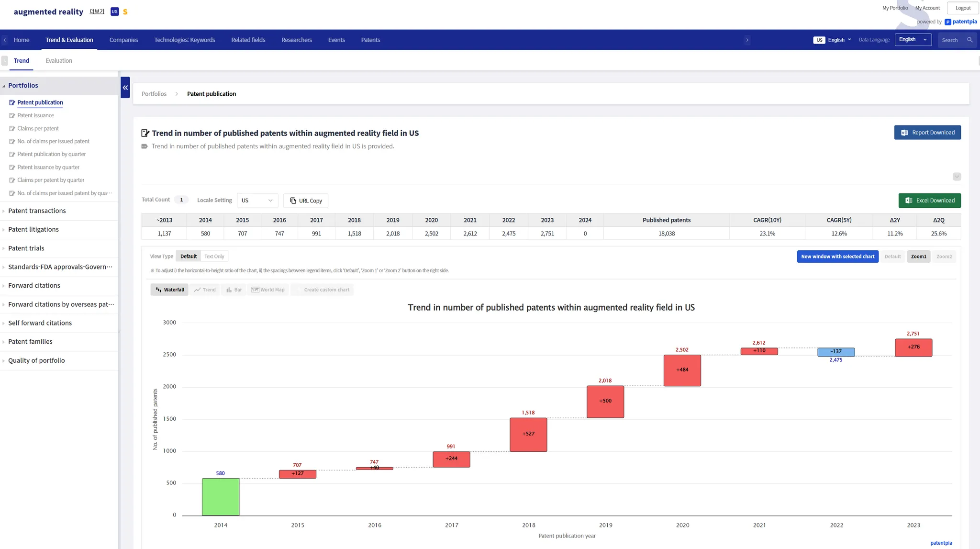Switch to Bar chart icon
The width and height of the screenshot is (980, 549).
234,290
